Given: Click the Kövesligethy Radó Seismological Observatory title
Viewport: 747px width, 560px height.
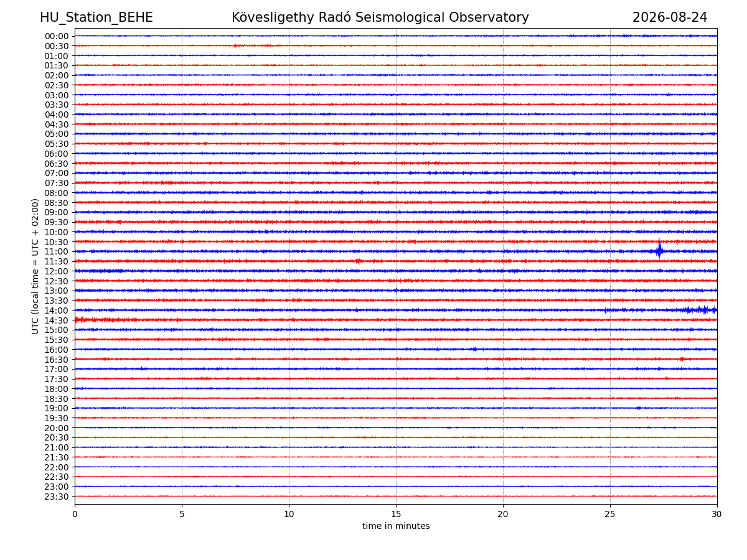Looking at the screenshot, I should [380, 17].
